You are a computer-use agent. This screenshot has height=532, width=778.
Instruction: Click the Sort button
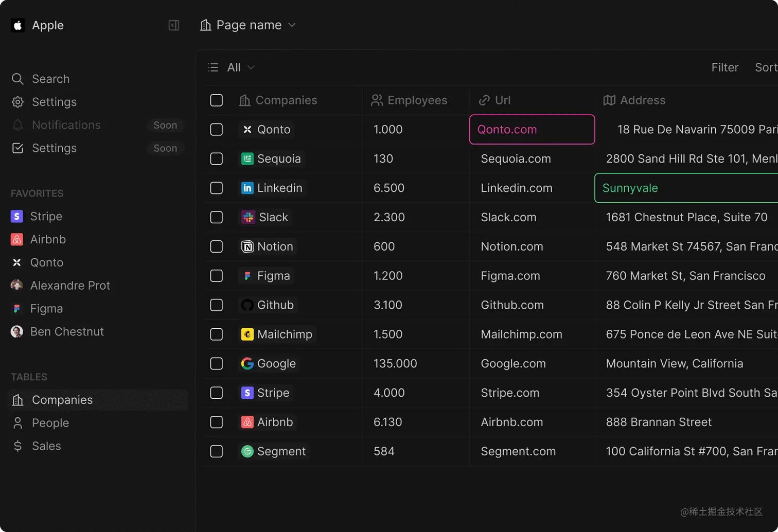pyautogui.click(x=766, y=67)
